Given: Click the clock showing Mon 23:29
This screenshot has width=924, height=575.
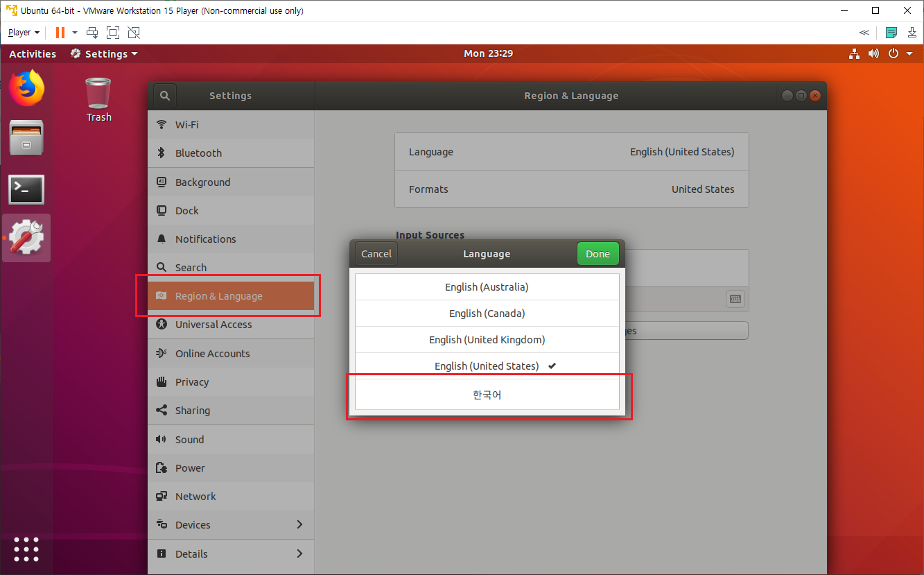Looking at the screenshot, I should [488, 53].
